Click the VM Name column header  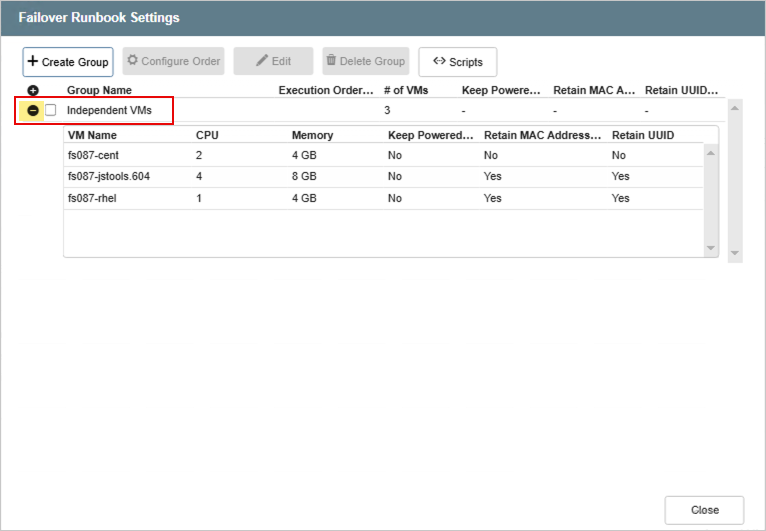(92, 135)
